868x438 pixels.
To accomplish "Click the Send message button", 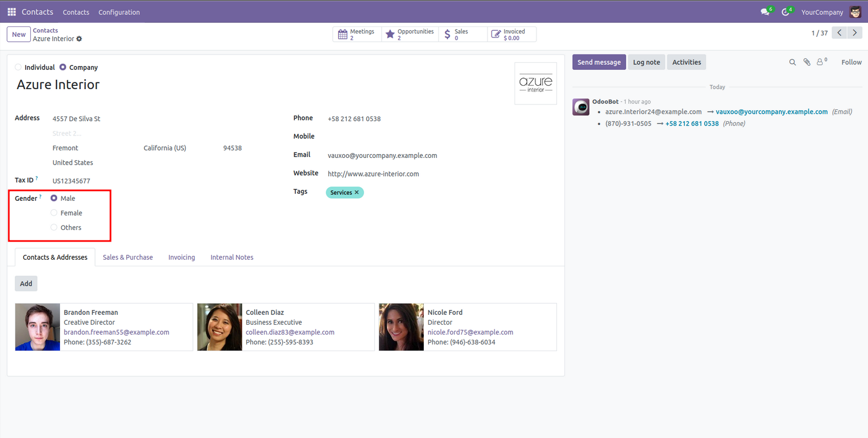I will 599,62.
